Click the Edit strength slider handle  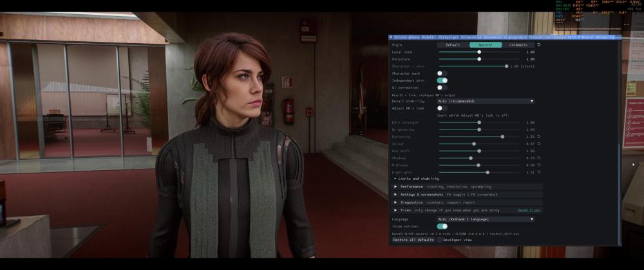point(479,122)
